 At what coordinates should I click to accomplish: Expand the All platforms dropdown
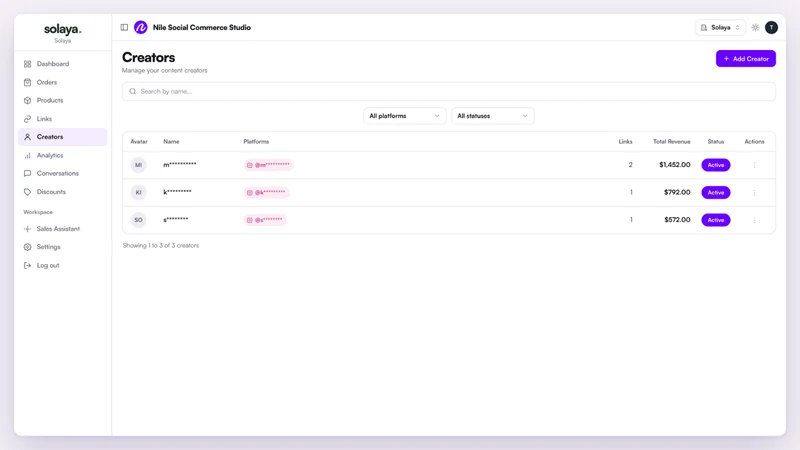click(x=405, y=116)
